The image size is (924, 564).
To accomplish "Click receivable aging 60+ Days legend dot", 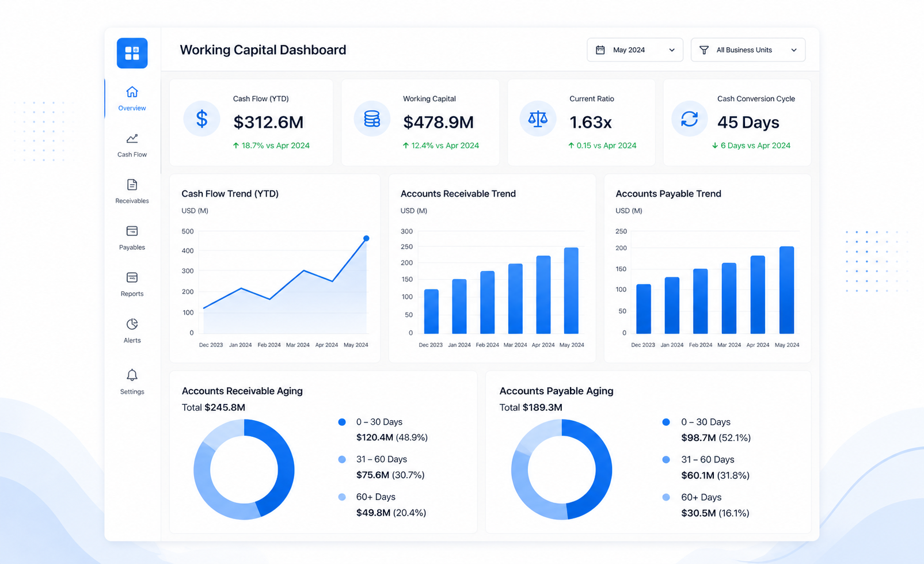I will click(342, 497).
